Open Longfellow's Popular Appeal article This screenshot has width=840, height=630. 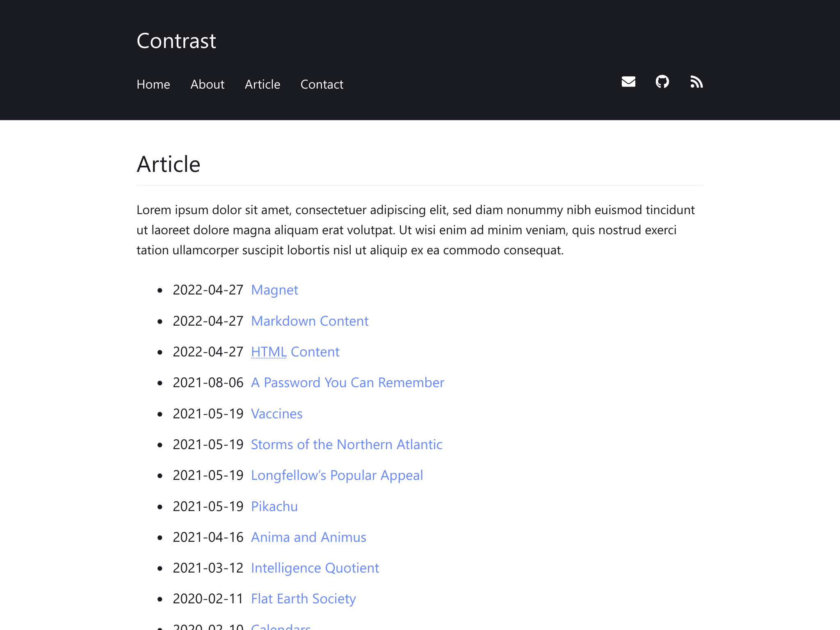[x=337, y=475]
